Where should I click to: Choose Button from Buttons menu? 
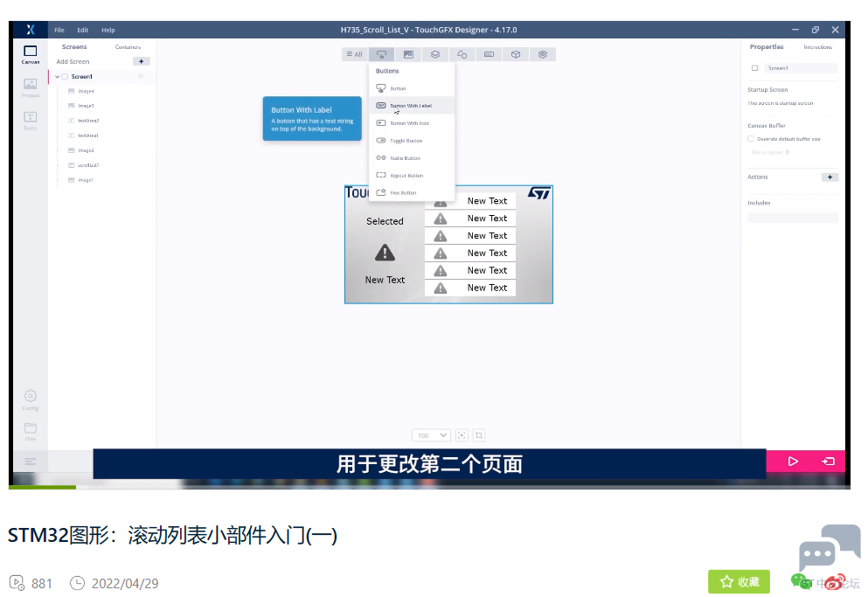412,88
